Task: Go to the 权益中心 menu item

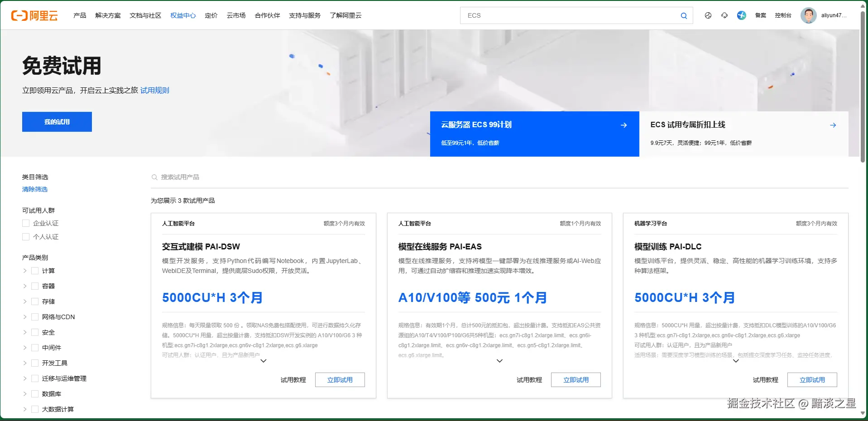Action: (x=183, y=15)
